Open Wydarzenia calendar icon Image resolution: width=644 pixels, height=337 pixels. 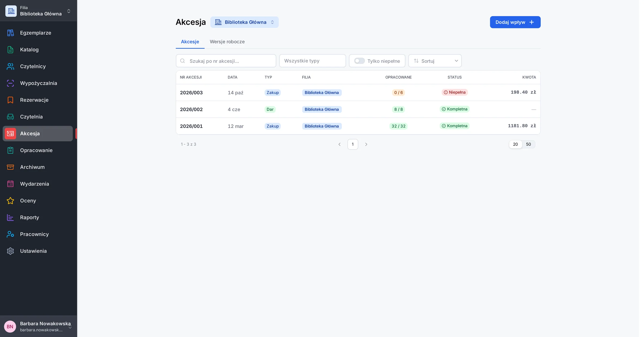click(x=10, y=184)
